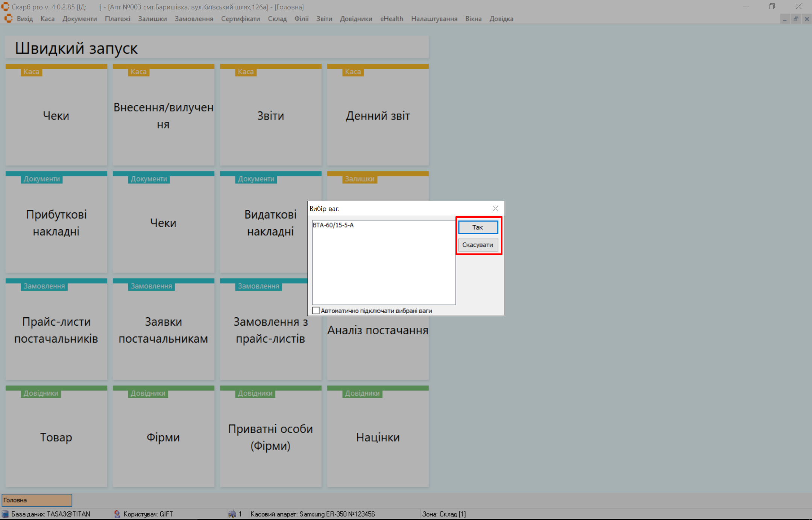Open the Налаштування menu
This screenshot has height=520, width=812.
[434, 19]
